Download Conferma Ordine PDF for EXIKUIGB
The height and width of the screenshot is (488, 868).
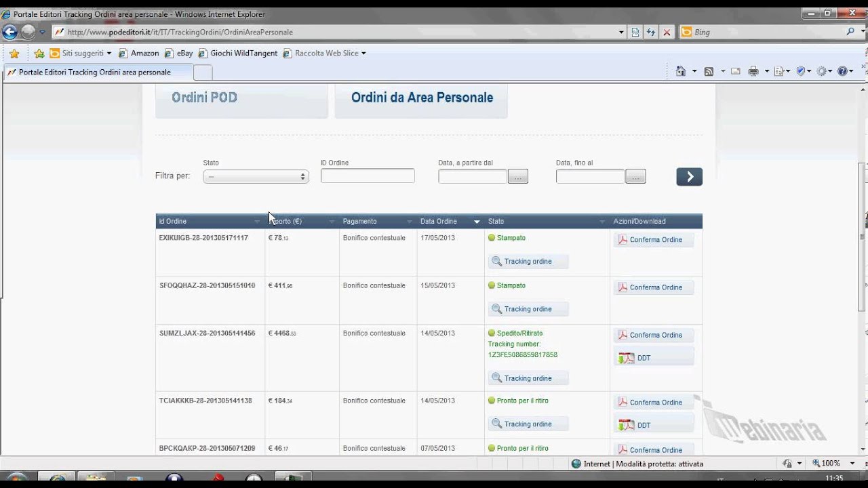coord(654,240)
